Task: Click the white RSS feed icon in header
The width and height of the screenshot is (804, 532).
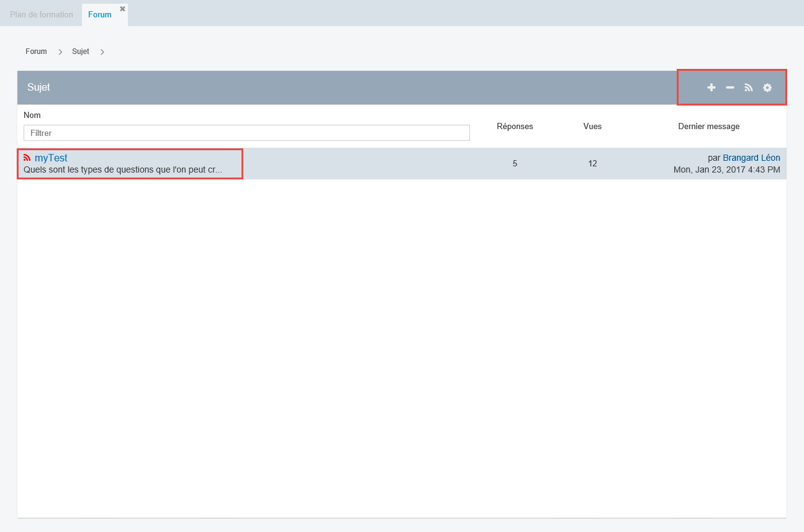Action: (x=749, y=88)
